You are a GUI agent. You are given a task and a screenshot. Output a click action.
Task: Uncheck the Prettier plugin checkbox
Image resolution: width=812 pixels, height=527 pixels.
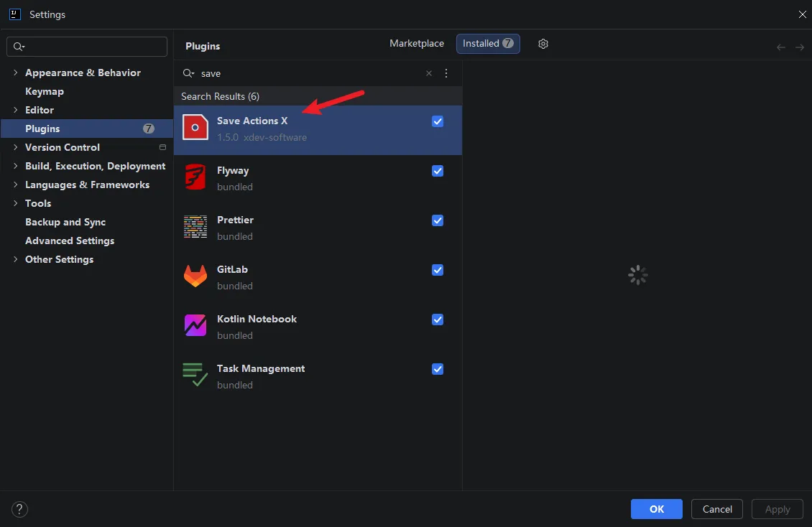tap(438, 220)
